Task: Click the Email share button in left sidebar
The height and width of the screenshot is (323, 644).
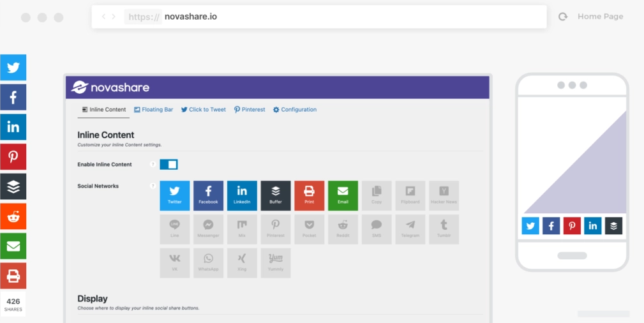Action: click(13, 246)
